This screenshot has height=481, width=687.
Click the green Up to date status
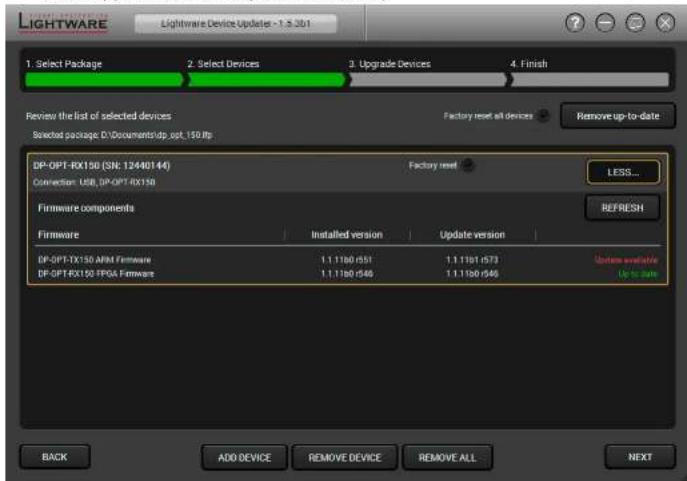[638, 274]
